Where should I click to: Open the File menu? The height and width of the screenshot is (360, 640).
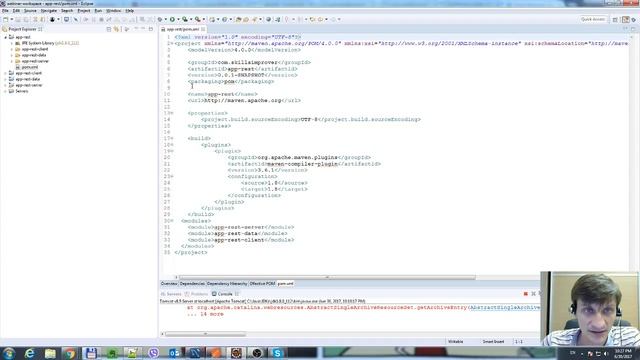[x=5, y=11]
